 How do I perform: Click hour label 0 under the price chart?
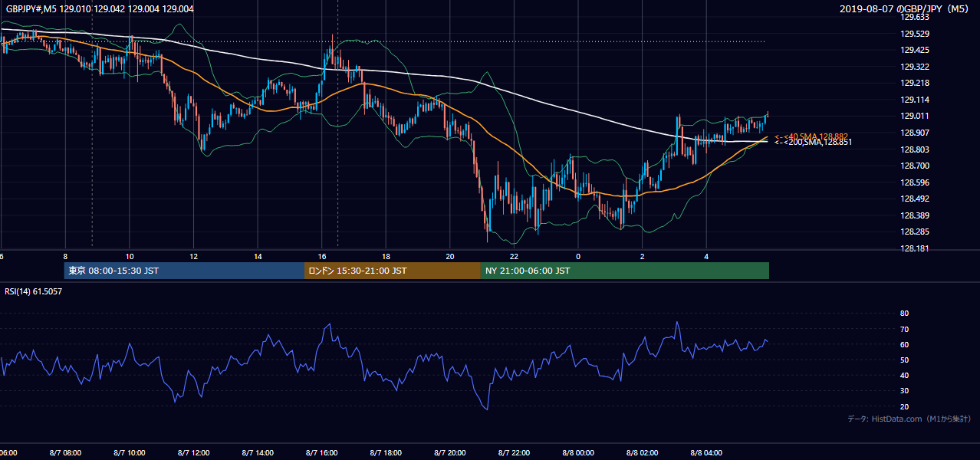[x=578, y=257]
